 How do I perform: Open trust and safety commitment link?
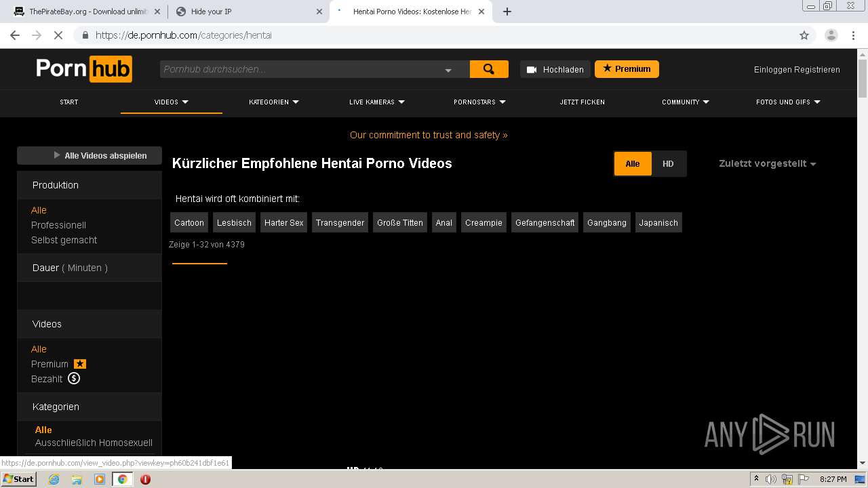click(x=429, y=135)
